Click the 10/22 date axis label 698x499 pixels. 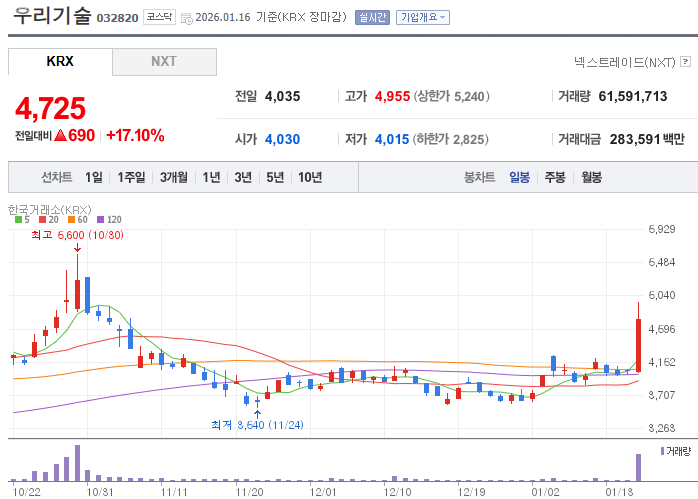(x=27, y=492)
